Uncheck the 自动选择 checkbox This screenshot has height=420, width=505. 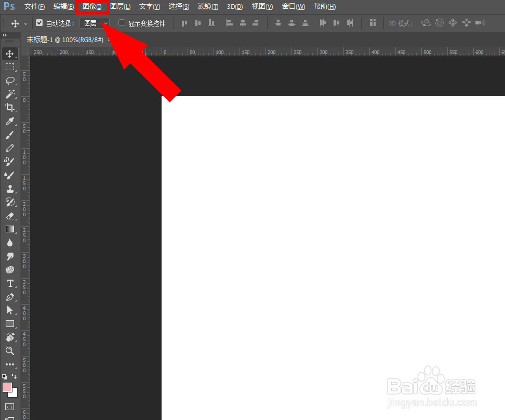(39, 22)
